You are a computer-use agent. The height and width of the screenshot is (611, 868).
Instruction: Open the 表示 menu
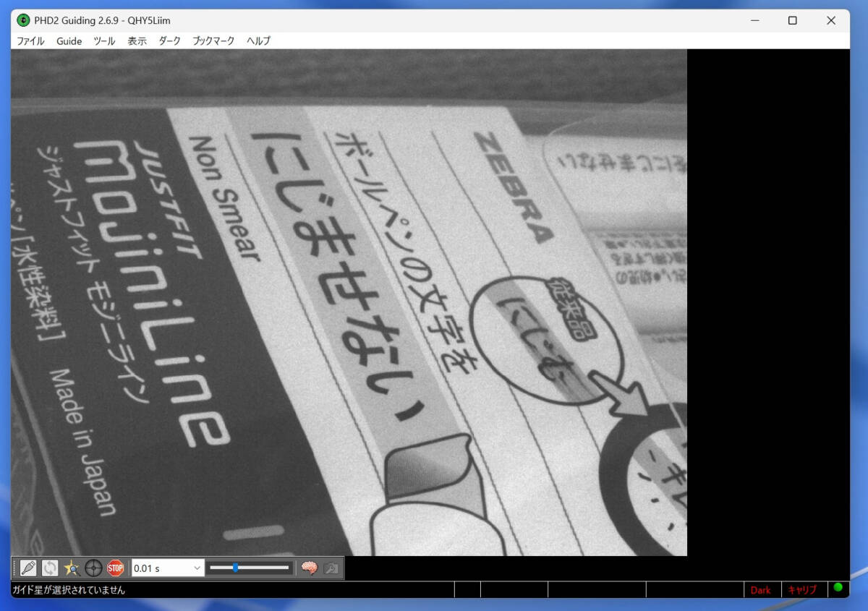coord(137,41)
